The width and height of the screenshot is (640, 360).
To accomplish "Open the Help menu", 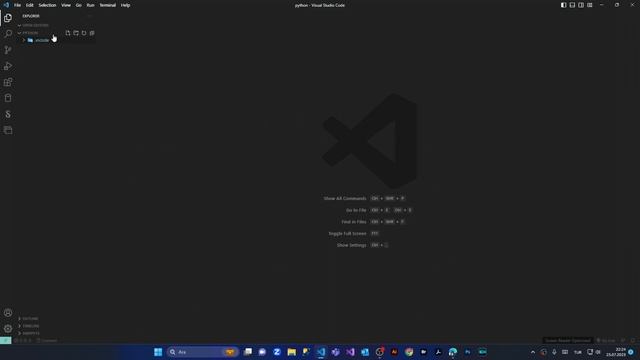I will (125, 5).
